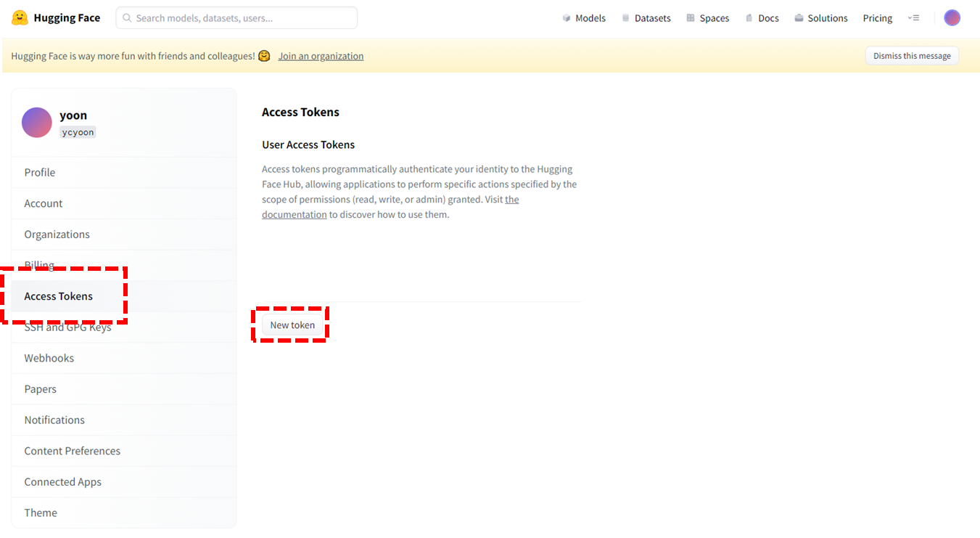This screenshot has height=538, width=980.
Task: Click the Hugging Face logo icon
Action: (x=20, y=17)
